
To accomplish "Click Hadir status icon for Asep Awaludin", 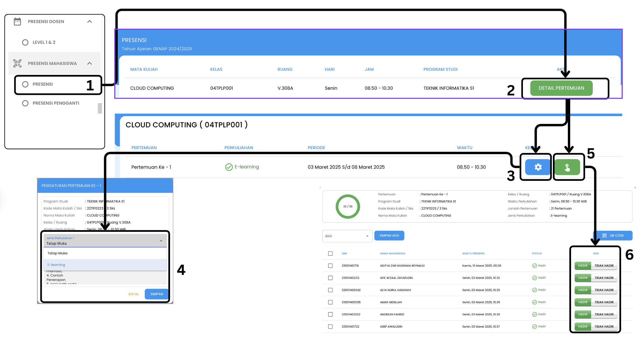I will tap(534, 327).
